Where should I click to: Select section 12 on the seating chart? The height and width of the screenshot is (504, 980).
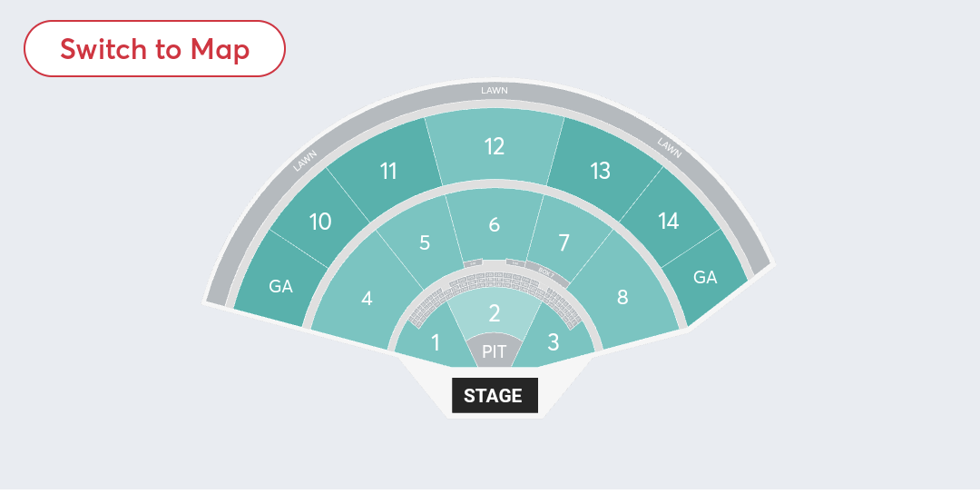click(x=495, y=146)
